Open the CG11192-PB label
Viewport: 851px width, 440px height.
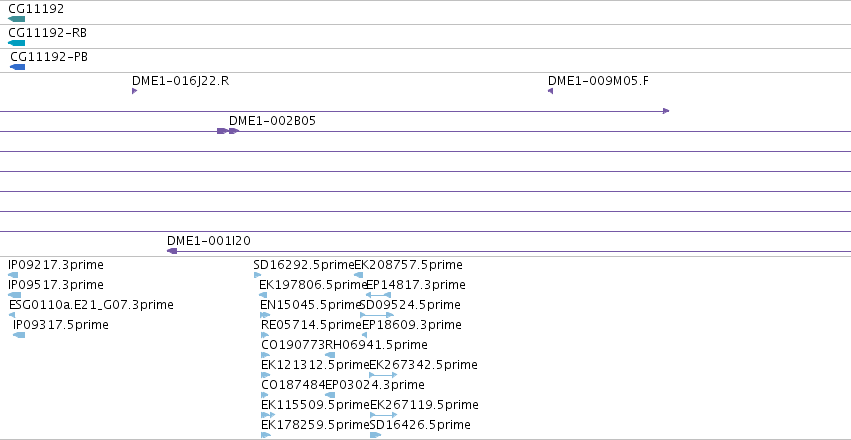49,56
